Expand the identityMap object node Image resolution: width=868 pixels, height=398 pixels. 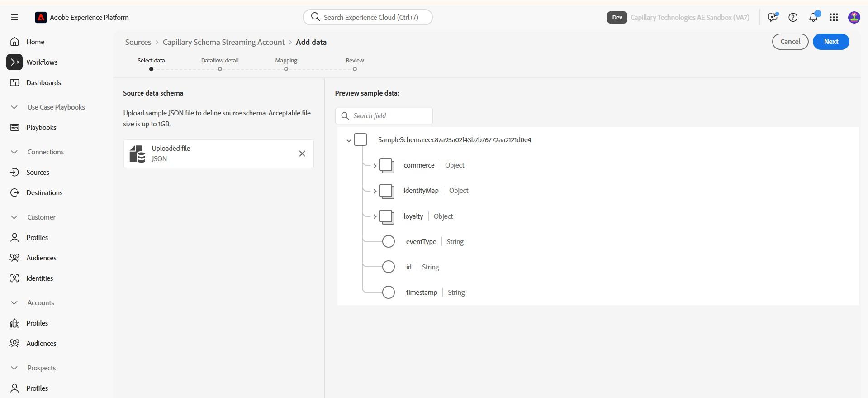375,191
